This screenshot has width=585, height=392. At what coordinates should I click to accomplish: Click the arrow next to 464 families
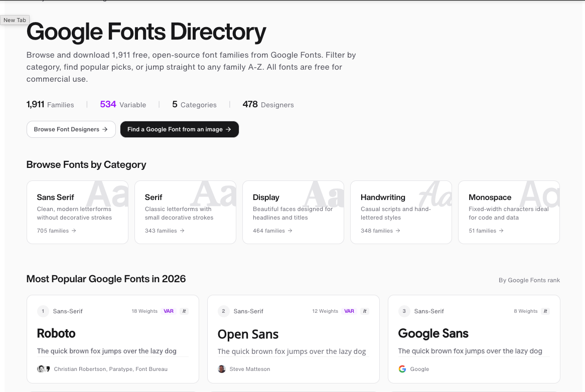coord(290,231)
